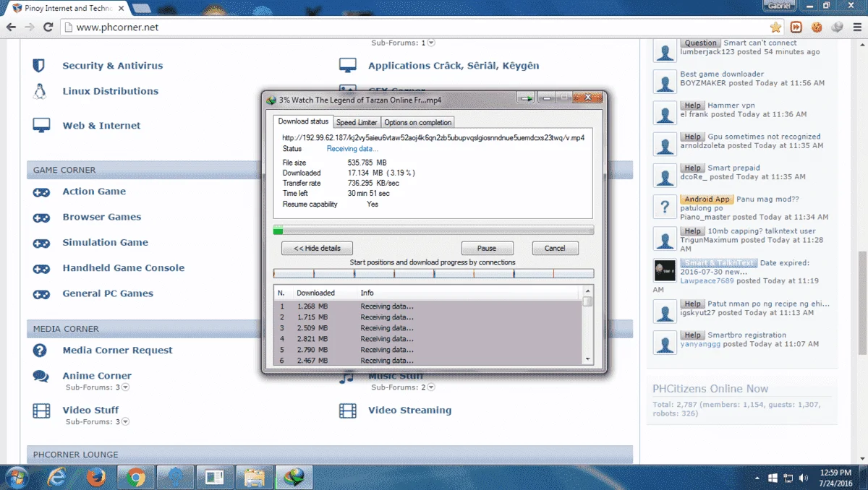
Task: Click the cookie extension icon in Chrome toolbar
Action: pos(817,27)
